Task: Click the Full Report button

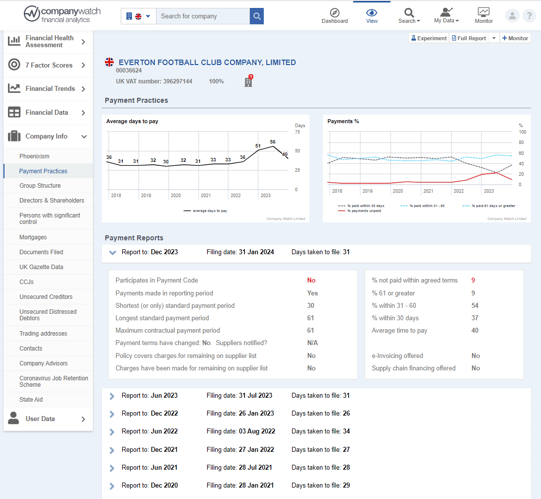Action: click(469, 38)
